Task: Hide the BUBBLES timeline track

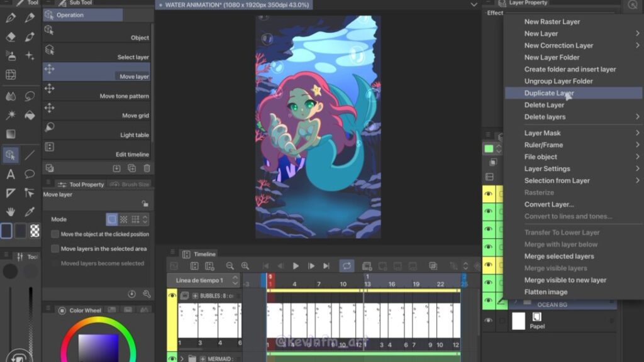Action: click(x=172, y=295)
